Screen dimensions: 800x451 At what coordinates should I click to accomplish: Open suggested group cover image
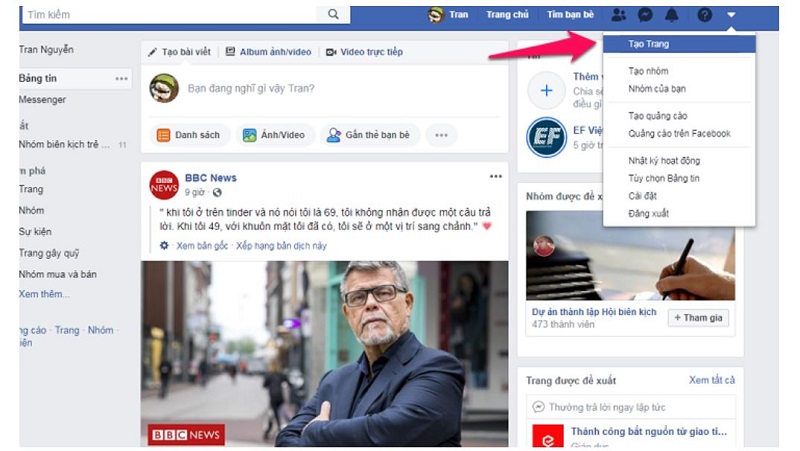pyautogui.click(x=631, y=256)
